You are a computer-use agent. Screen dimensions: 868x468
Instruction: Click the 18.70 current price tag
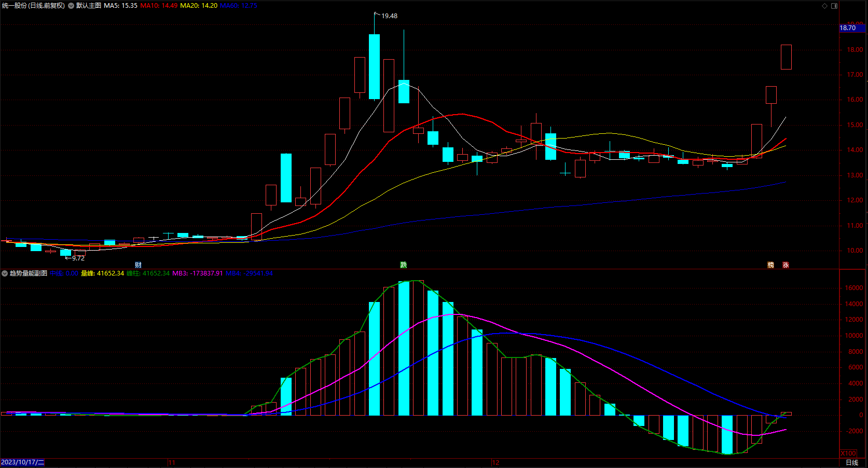848,28
